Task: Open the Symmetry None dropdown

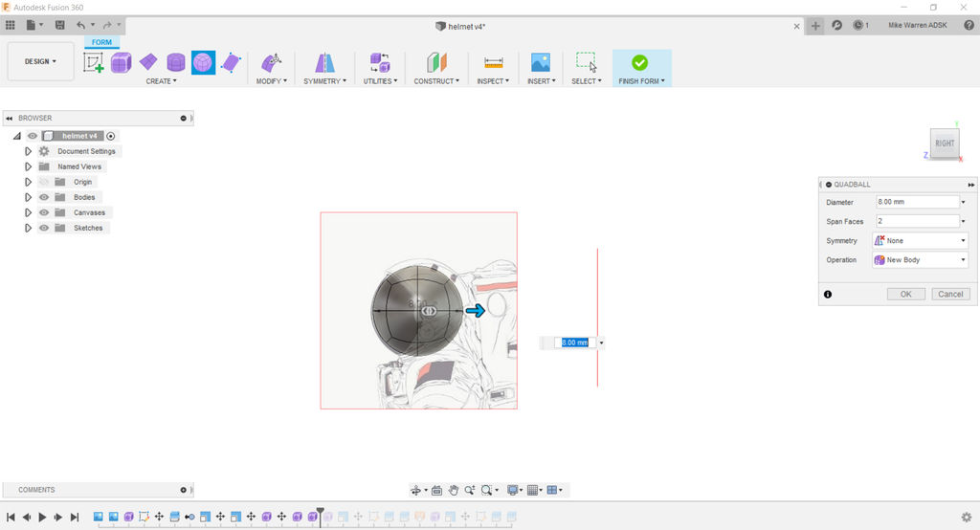Action: (920, 241)
